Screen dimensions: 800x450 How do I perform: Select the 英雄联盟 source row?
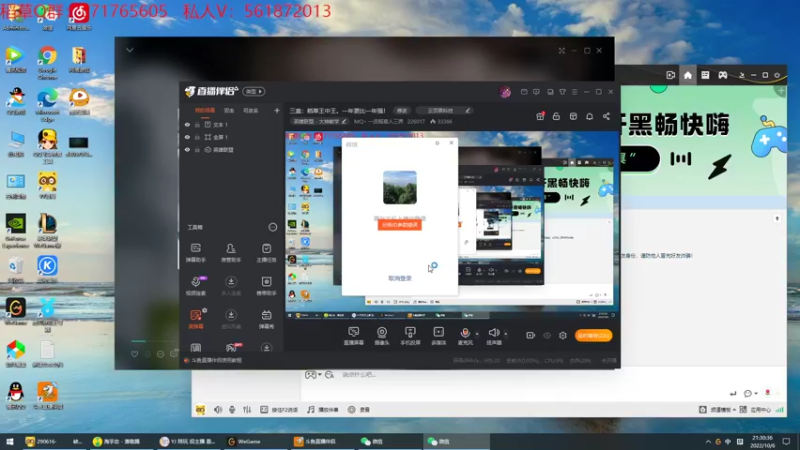232,150
